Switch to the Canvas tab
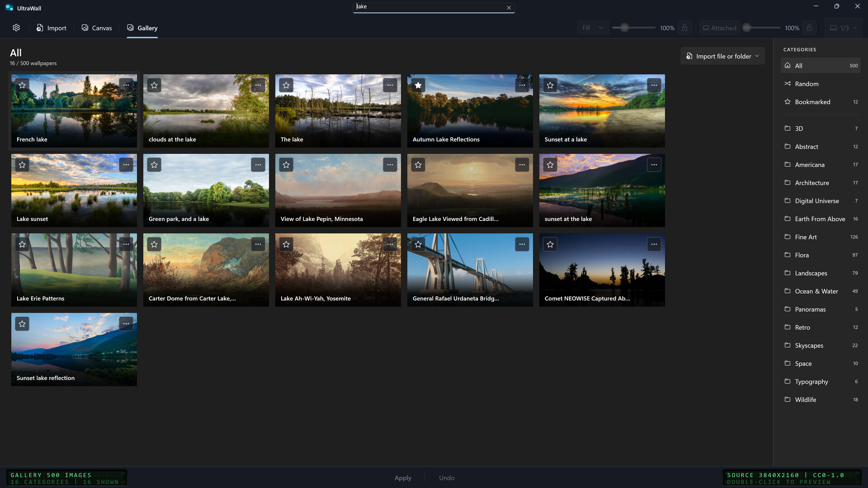868x488 pixels. (97, 28)
